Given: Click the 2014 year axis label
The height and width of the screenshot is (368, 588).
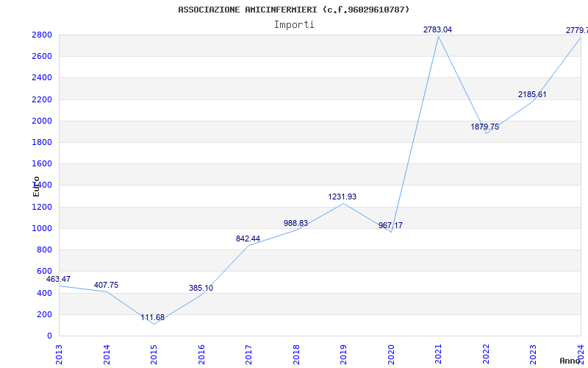Looking at the screenshot, I should [107, 355].
